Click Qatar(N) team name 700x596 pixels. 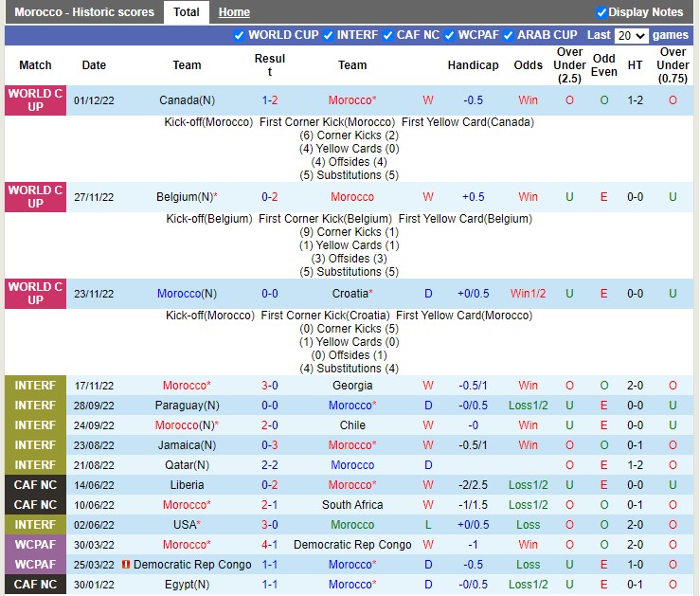187,464
